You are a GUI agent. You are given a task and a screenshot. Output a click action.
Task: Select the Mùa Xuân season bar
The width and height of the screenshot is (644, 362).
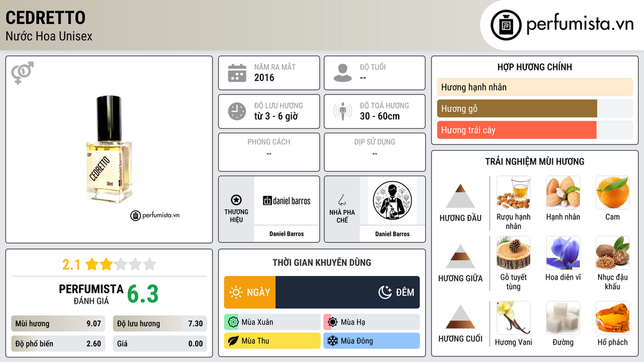click(x=272, y=322)
